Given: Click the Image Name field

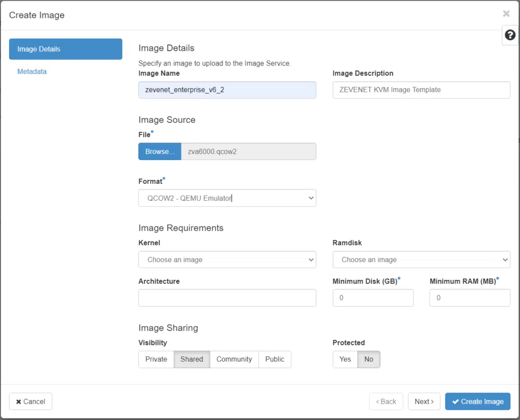Looking at the screenshot, I should [x=227, y=89].
